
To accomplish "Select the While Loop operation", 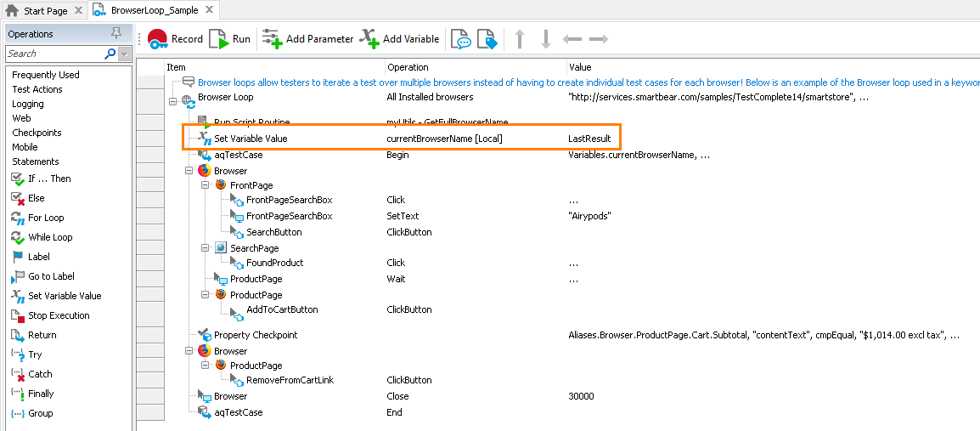I will coord(50,237).
